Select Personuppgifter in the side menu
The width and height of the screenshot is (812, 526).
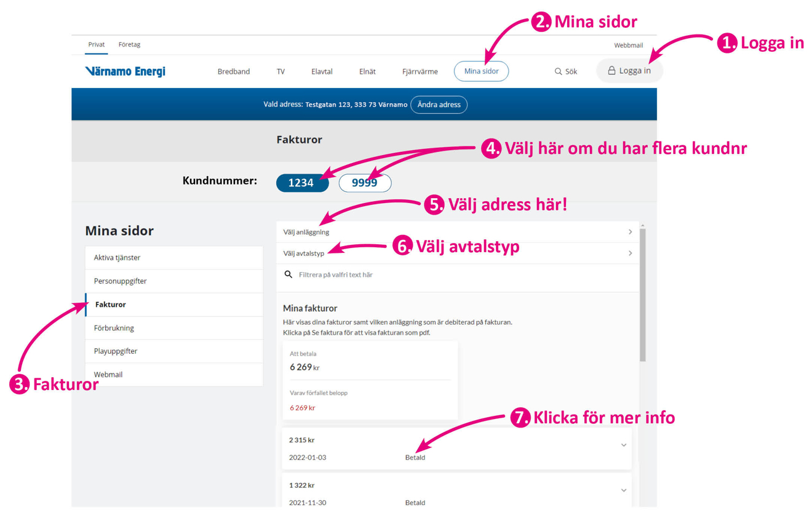[x=120, y=281]
